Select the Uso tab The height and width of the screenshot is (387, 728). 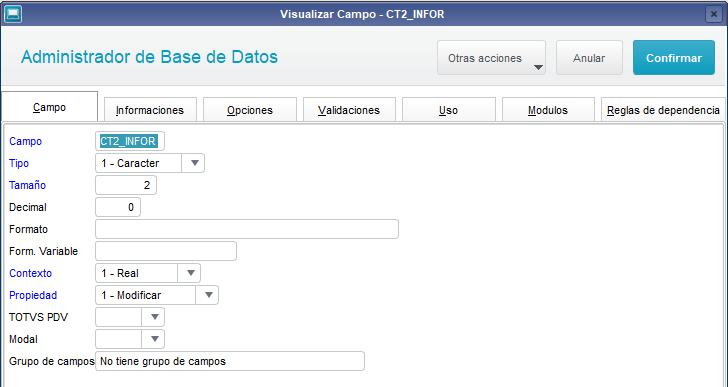click(x=448, y=110)
